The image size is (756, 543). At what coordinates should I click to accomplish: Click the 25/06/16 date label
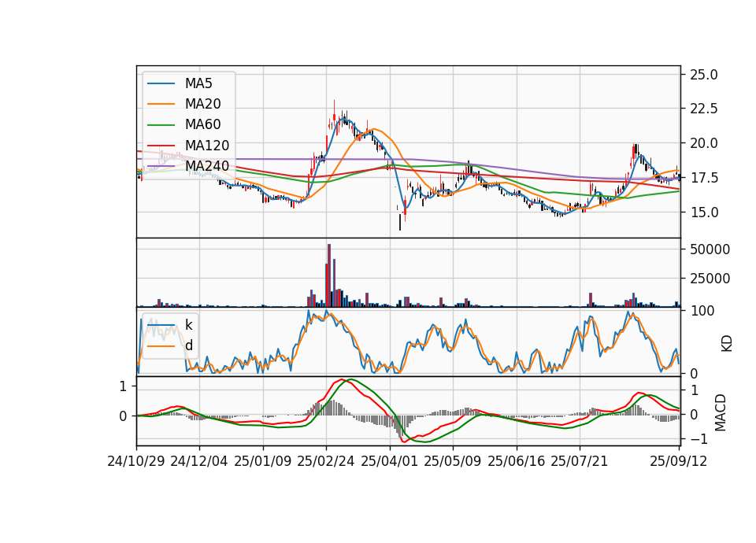coord(517,461)
